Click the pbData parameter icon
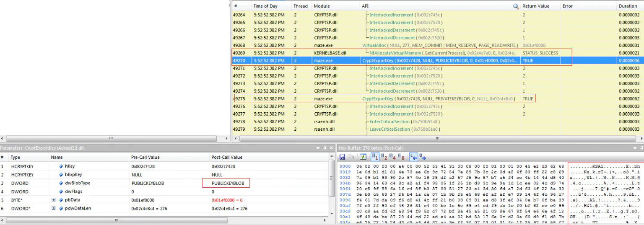 click(61, 200)
